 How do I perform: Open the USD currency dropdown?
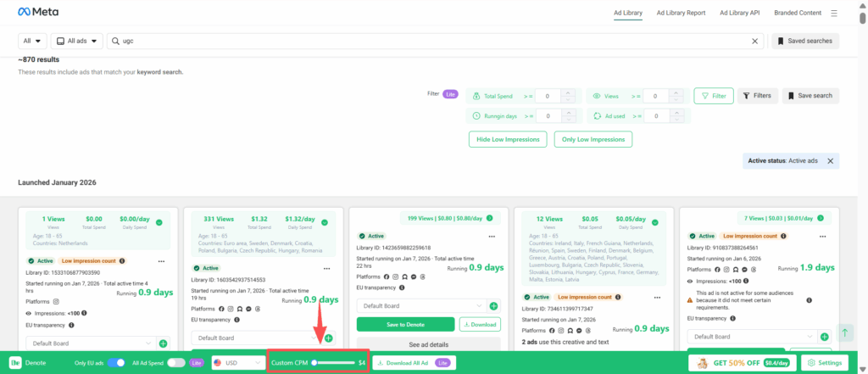(238, 362)
